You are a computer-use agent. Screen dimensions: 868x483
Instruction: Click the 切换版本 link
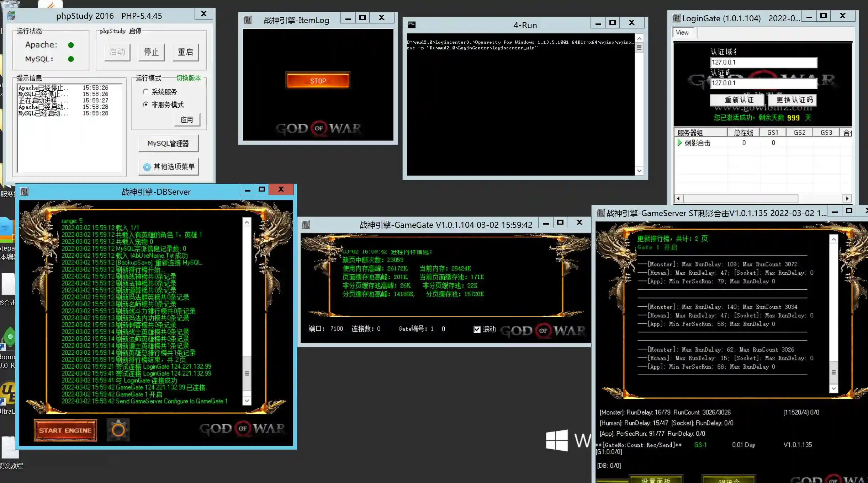click(x=189, y=78)
